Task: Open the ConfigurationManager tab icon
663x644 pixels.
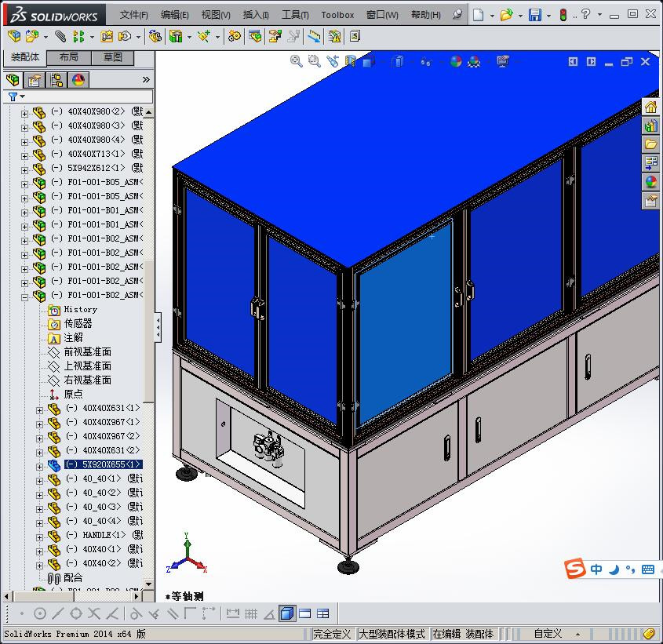Action: click(x=56, y=80)
